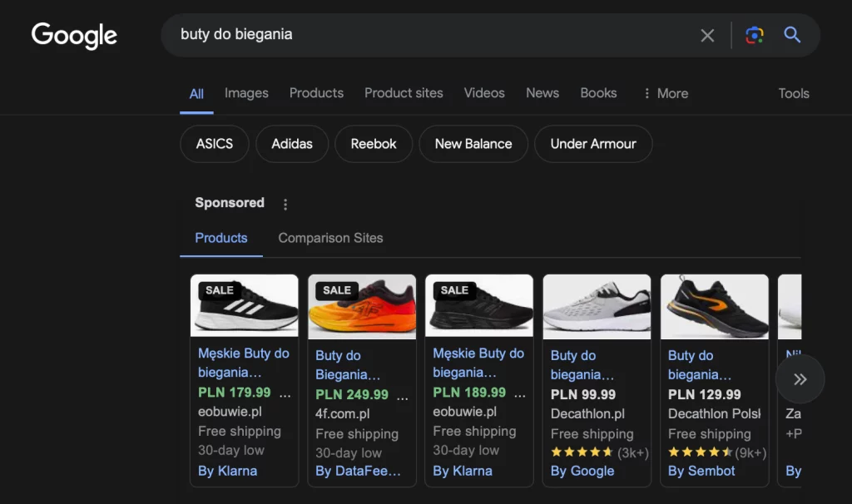Click the PLN 99.99 price

(x=583, y=395)
